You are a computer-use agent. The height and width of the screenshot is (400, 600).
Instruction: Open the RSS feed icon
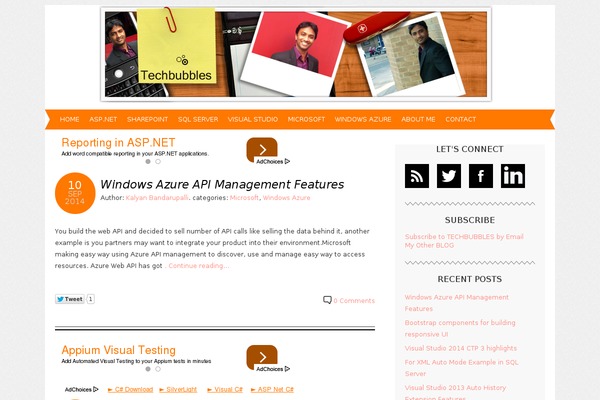(x=417, y=176)
